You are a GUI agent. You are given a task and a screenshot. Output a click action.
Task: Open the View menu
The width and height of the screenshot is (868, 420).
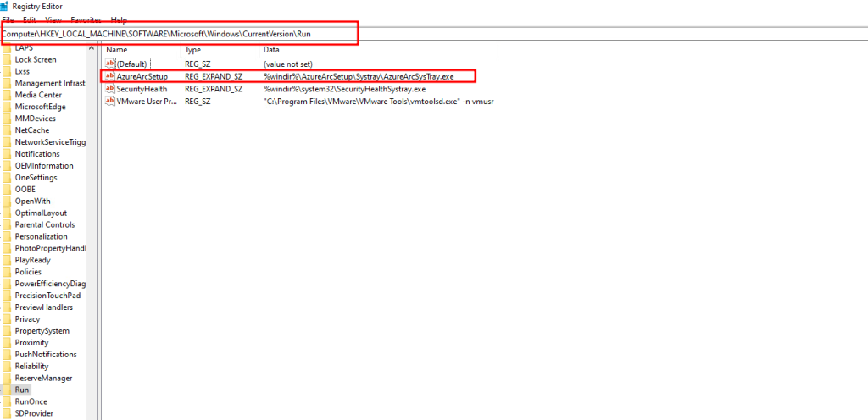pyautogui.click(x=53, y=19)
